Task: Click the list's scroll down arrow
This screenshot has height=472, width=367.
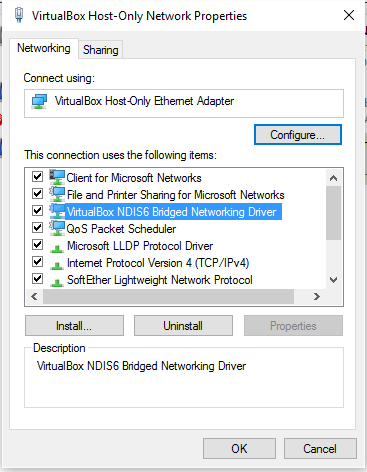Action: pyautogui.click(x=333, y=280)
